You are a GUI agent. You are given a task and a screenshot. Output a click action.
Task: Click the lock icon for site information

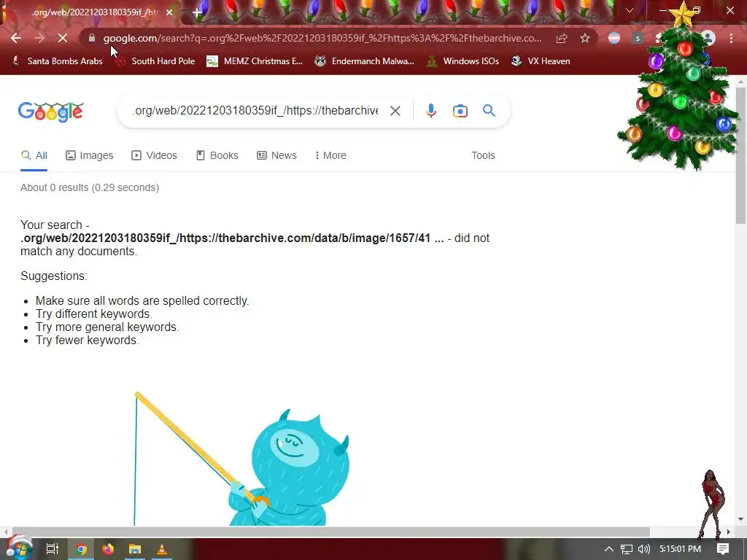[x=92, y=38]
